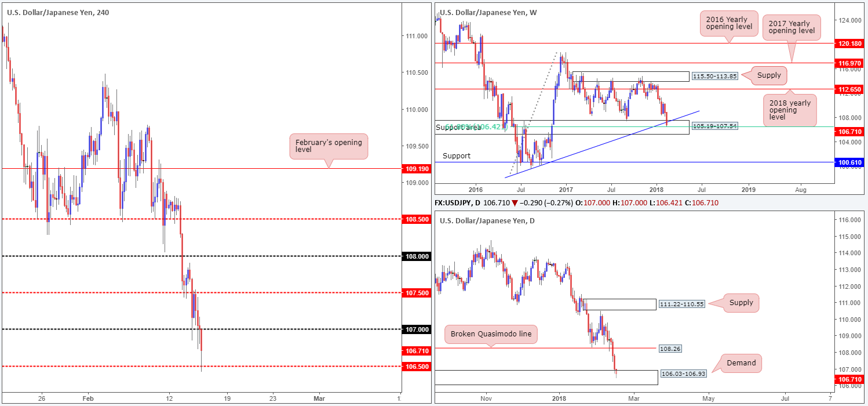Click the 111.000 axis value on 240 chart

416,36
